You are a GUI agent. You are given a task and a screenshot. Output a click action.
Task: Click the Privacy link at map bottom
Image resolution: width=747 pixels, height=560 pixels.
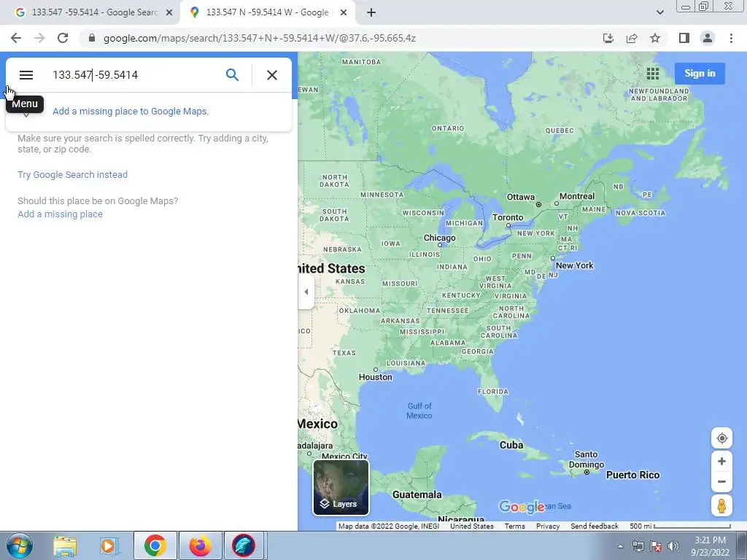tap(548, 526)
